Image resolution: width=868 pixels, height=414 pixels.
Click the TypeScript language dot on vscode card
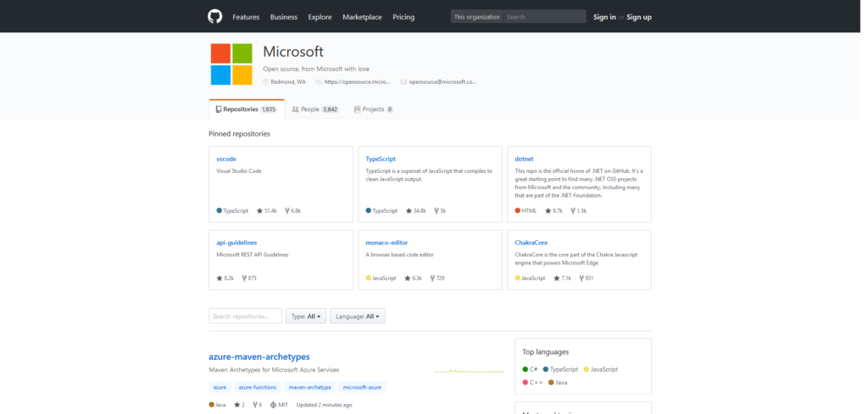tap(220, 210)
